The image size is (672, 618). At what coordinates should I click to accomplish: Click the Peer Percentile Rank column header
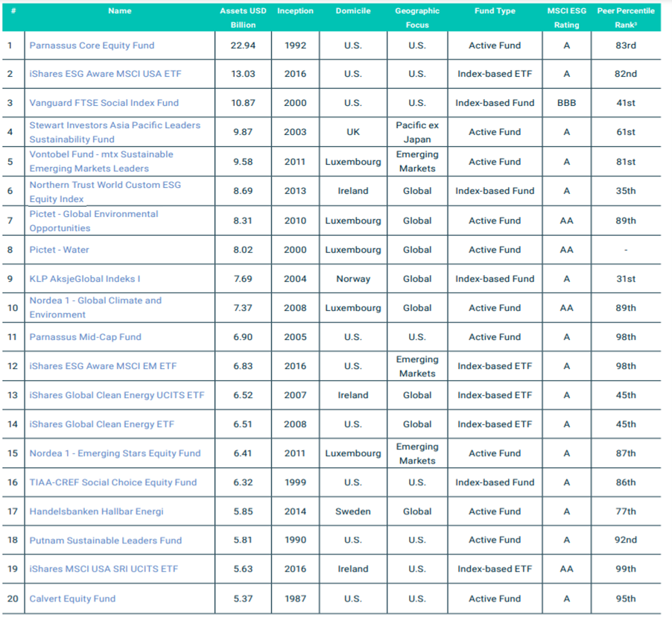tap(626, 18)
